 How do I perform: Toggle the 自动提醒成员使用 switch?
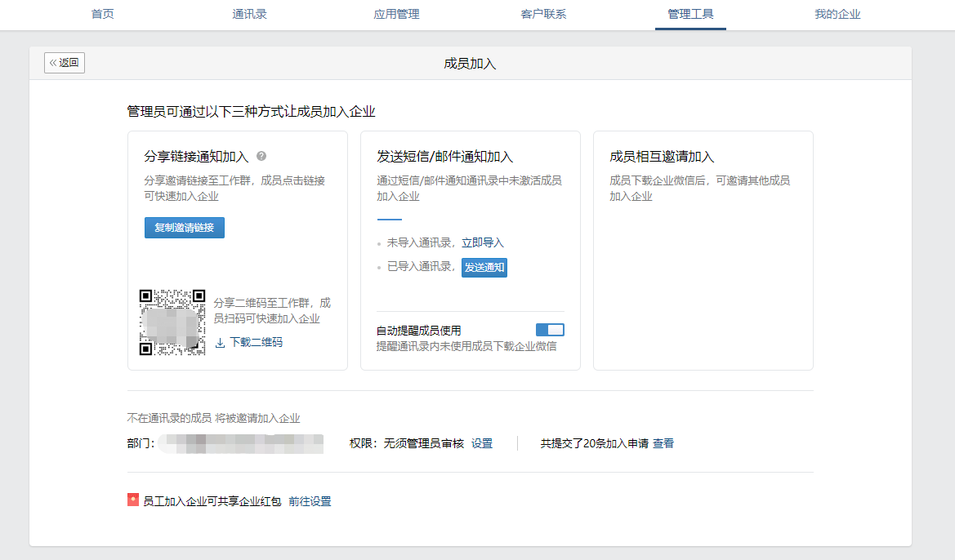pos(550,330)
